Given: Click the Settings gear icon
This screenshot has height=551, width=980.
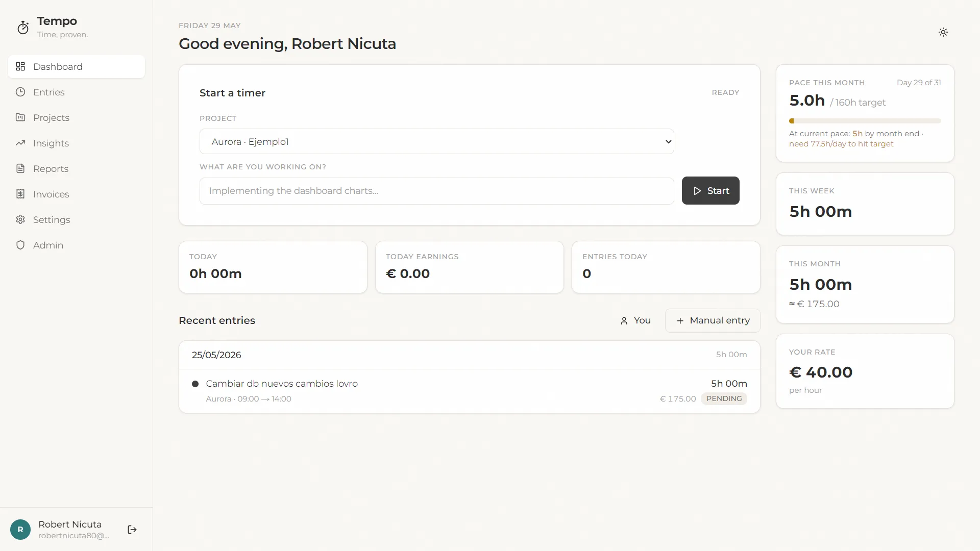Looking at the screenshot, I should point(20,219).
